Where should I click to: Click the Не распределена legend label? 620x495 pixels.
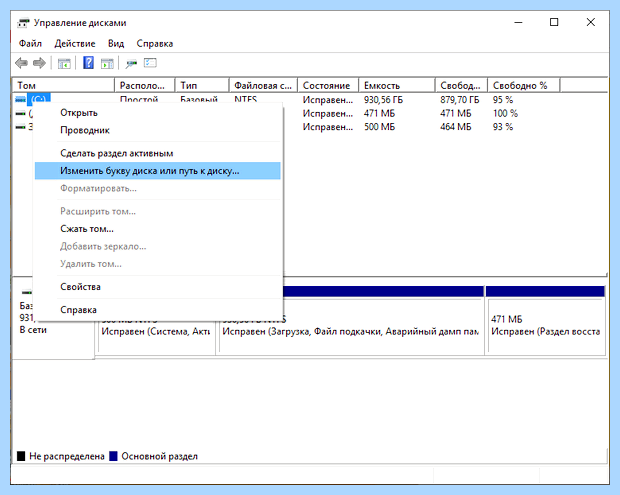click(x=67, y=456)
